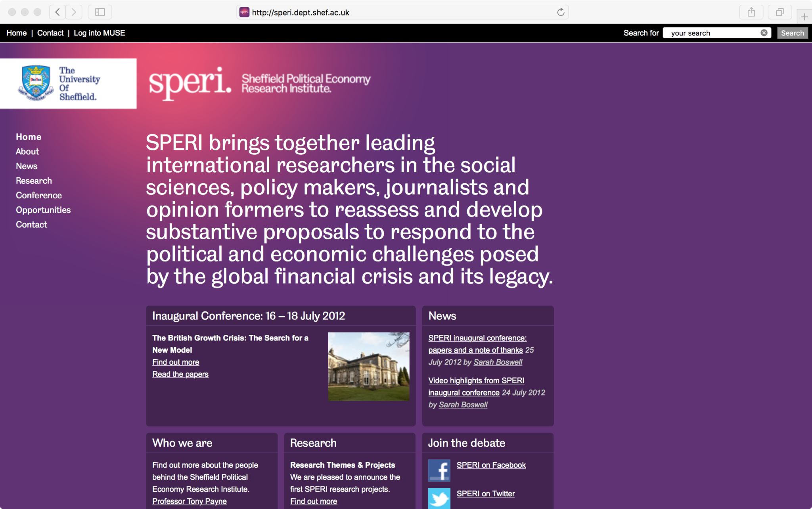Select Research in the left sidebar
The image size is (812, 509).
34,181
